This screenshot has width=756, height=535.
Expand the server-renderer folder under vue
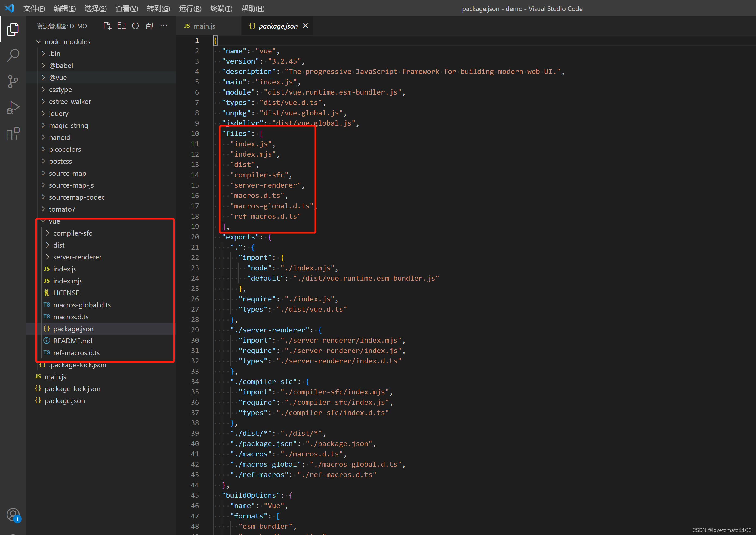pyautogui.click(x=101, y=257)
